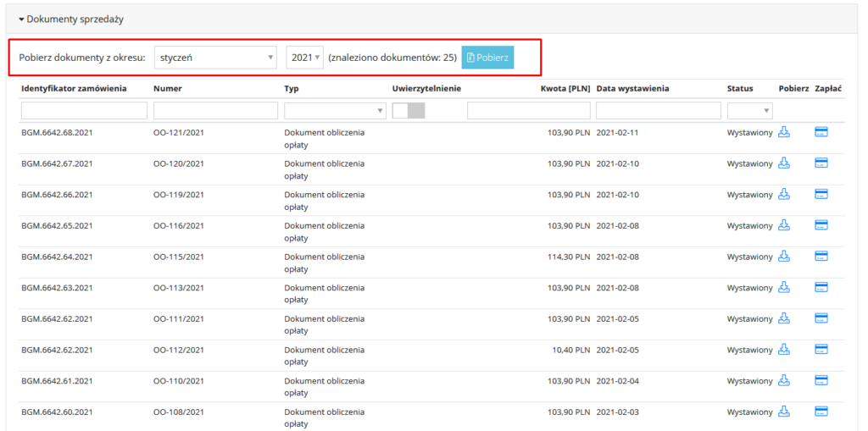
Task: Download the 114,30 PLN document OO-115/2021
Action: pyautogui.click(x=784, y=256)
